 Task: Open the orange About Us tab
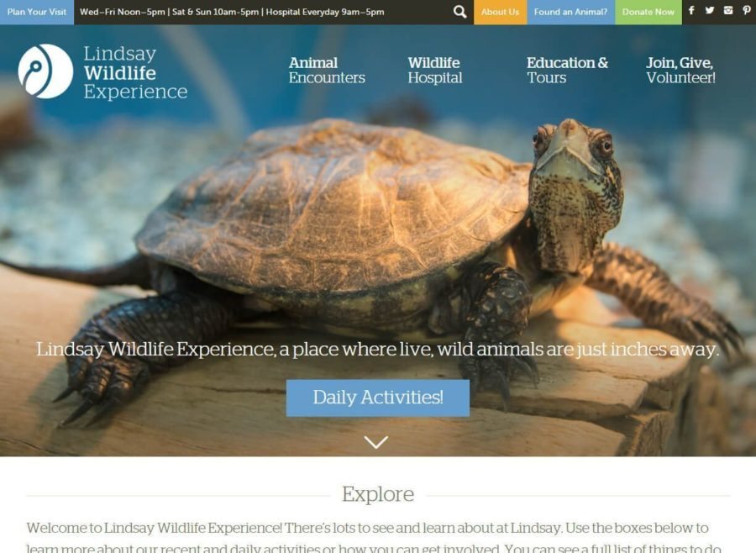coord(500,12)
